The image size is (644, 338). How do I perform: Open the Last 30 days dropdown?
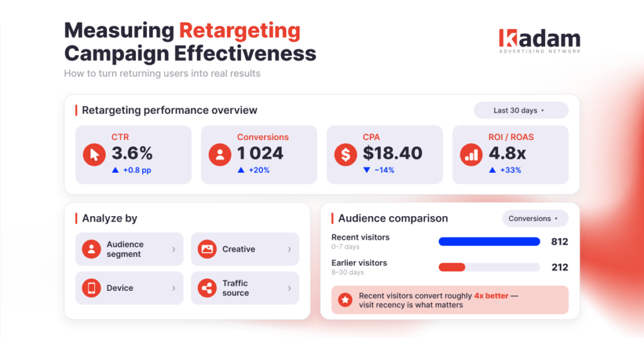pos(521,111)
